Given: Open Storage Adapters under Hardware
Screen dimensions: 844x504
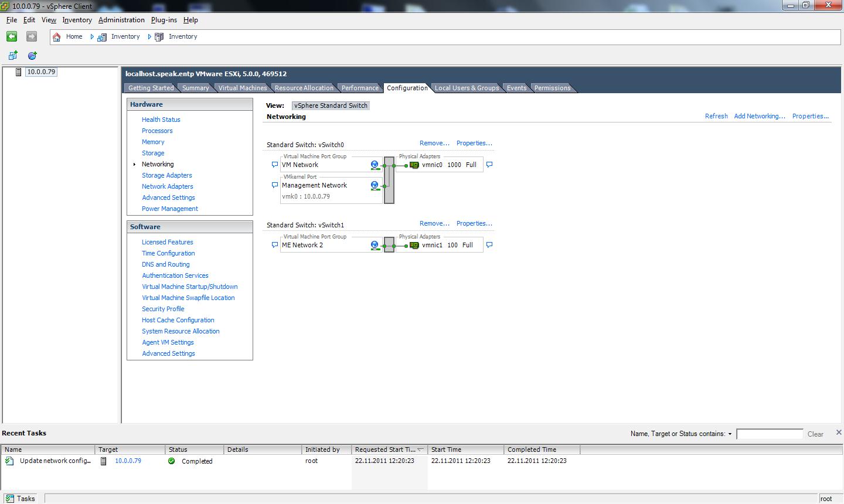Looking at the screenshot, I should [x=167, y=175].
